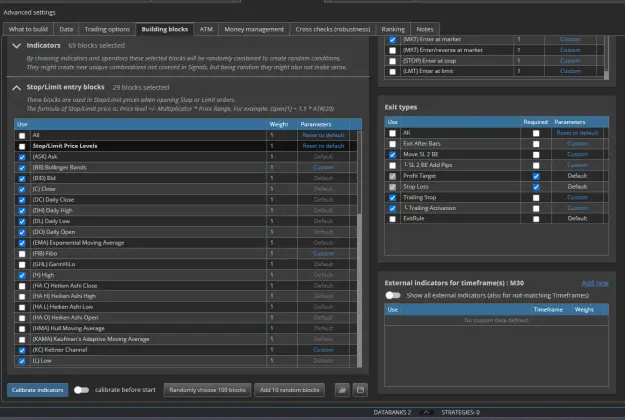Open Custom parameters for Move SL 2 BE

coord(577,154)
